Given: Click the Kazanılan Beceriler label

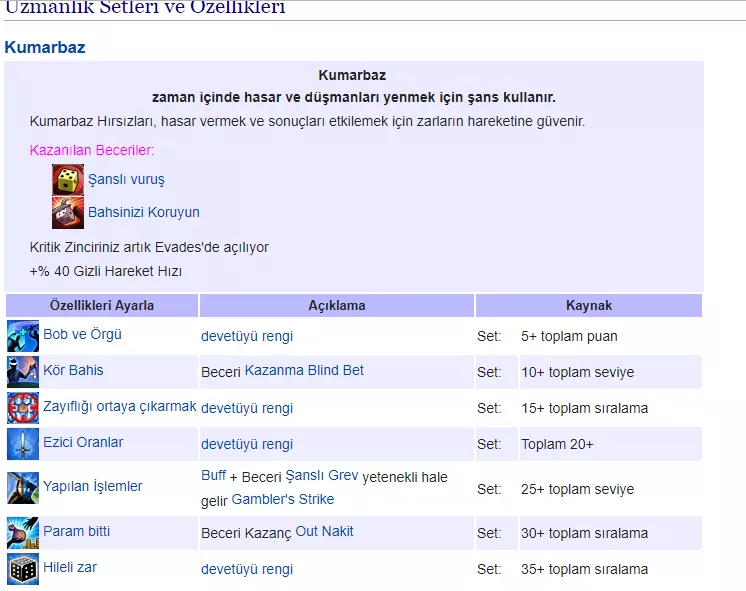Looking at the screenshot, I should click(x=92, y=150).
